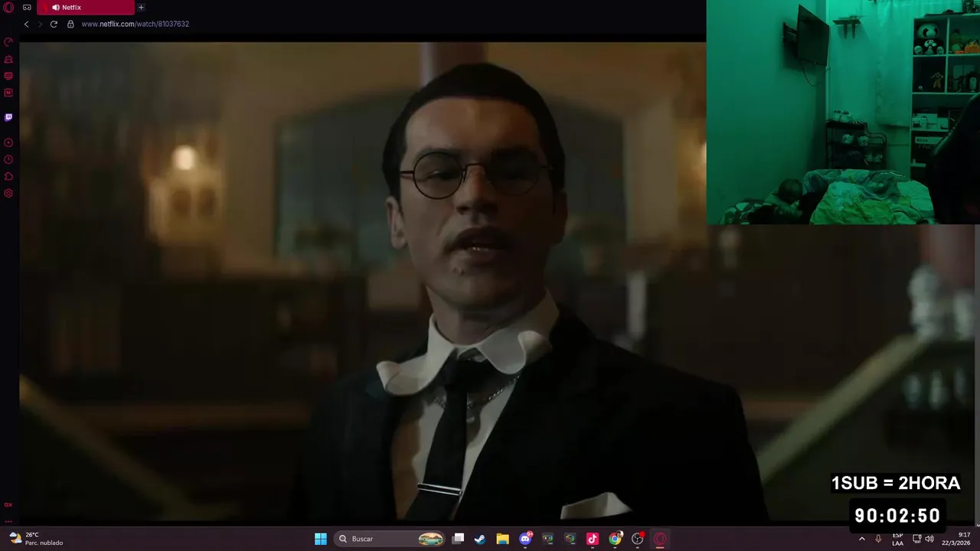Image resolution: width=980 pixels, height=551 pixels.
Task: Open GX Corner gamepad icon beside tabs
Action: [27, 8]
